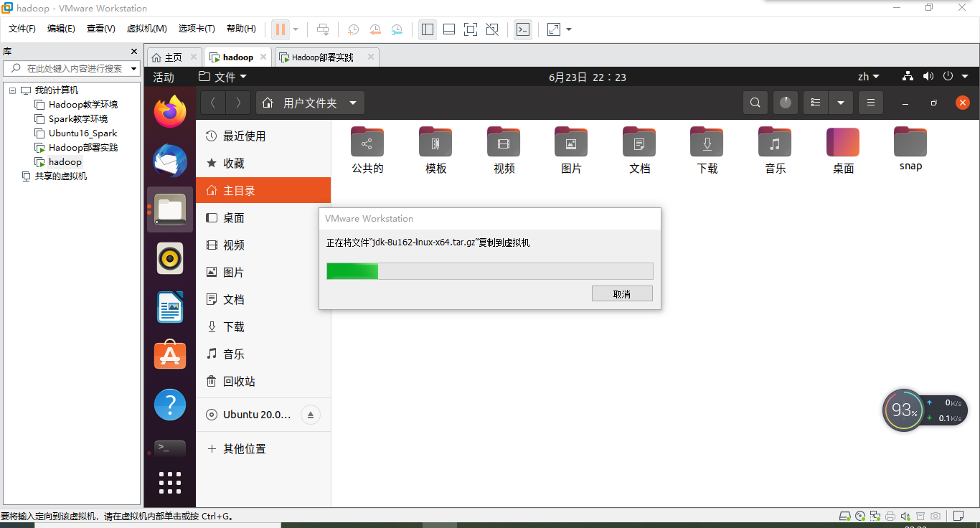Click the stretch guest display icon
This screenshot has width=980, height=528.
pyautogui.click(x=554, y=29)
